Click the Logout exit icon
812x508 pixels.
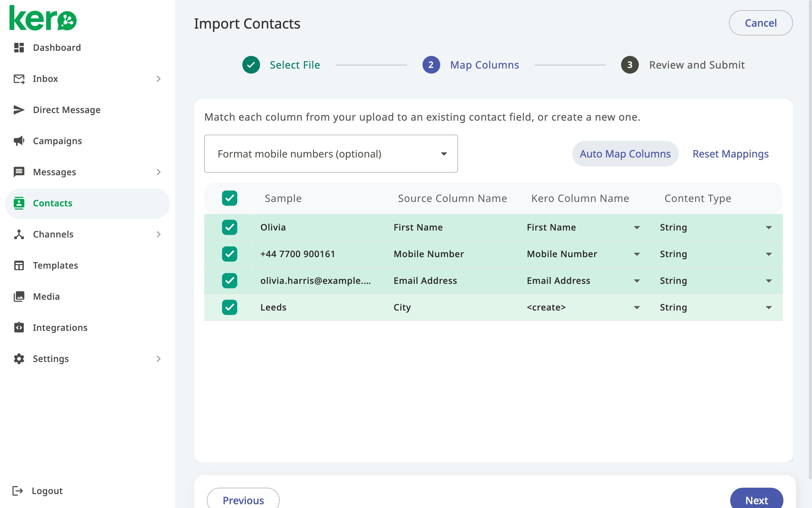pyautogui.click(x=17, y=491)
